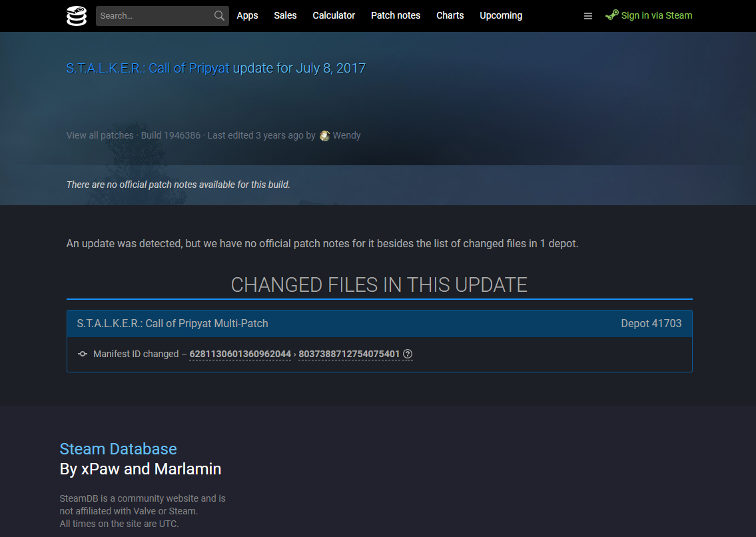The width and height of the screenshot is (756, 537).
Task: Focus the Search input field
Action: tap(162, 16)
